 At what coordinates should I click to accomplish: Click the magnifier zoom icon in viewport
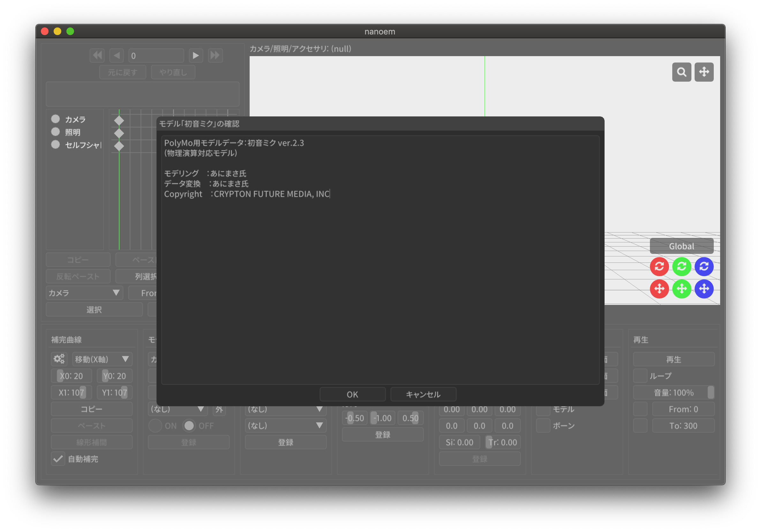681,72
